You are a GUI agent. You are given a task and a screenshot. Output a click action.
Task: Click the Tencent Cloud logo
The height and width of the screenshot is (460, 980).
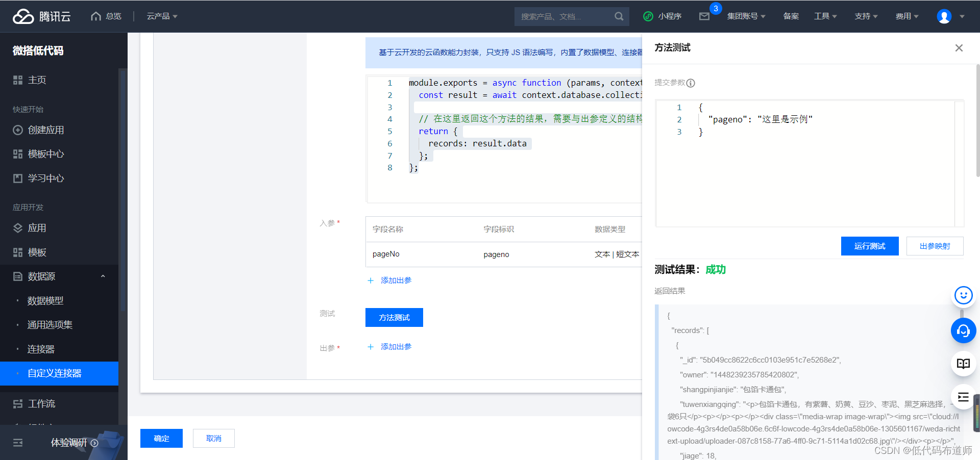[x=41, y=16]
